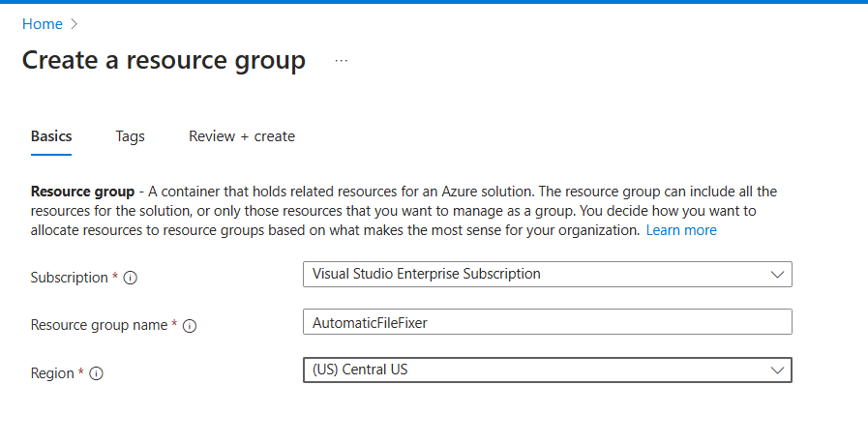This screenshot has width=868, height=444.
Task: Click the Resource group name label
Action: 100,325
